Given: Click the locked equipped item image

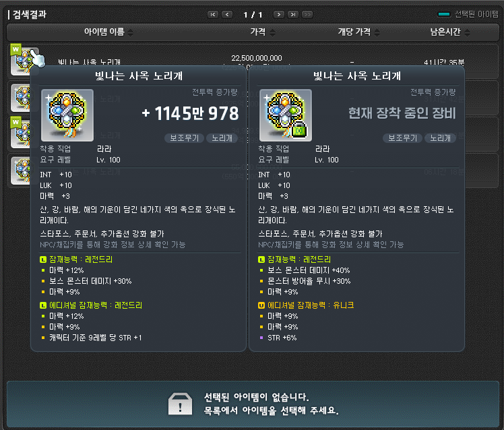Looking at the screenshot, I should click(286, 115).
